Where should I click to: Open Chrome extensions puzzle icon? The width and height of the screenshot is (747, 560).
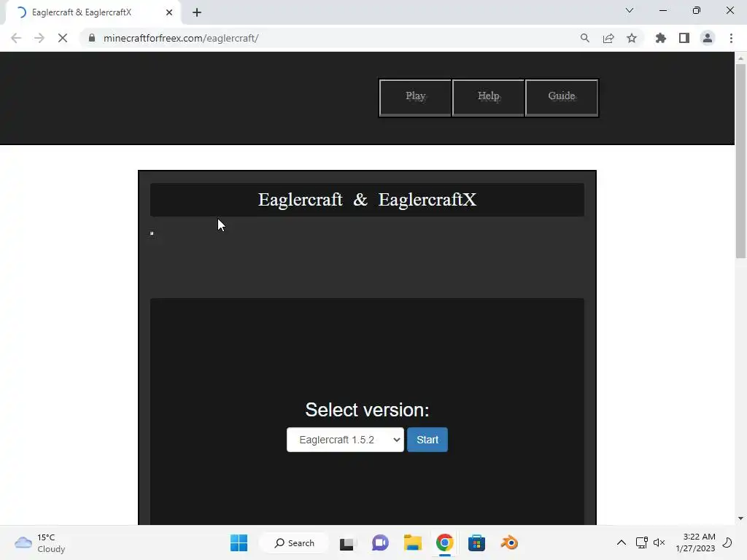click(661, 38)
